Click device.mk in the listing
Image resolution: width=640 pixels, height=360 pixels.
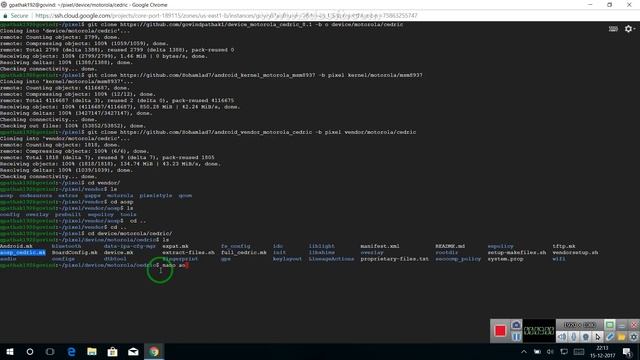[x=118, y=253]
